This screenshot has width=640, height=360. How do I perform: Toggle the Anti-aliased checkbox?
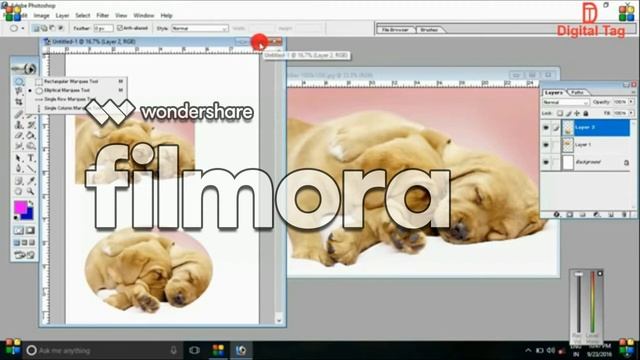click(x=120, y=28)
